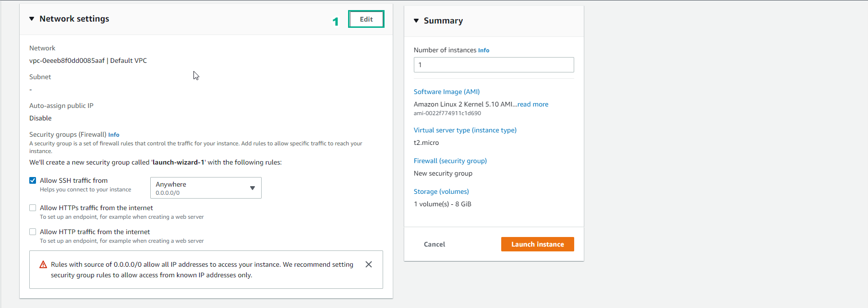Screen dimensions: 868x308
Task: Enable Allow HTTP traffic from the internet
Action: (x=33, y=232)
